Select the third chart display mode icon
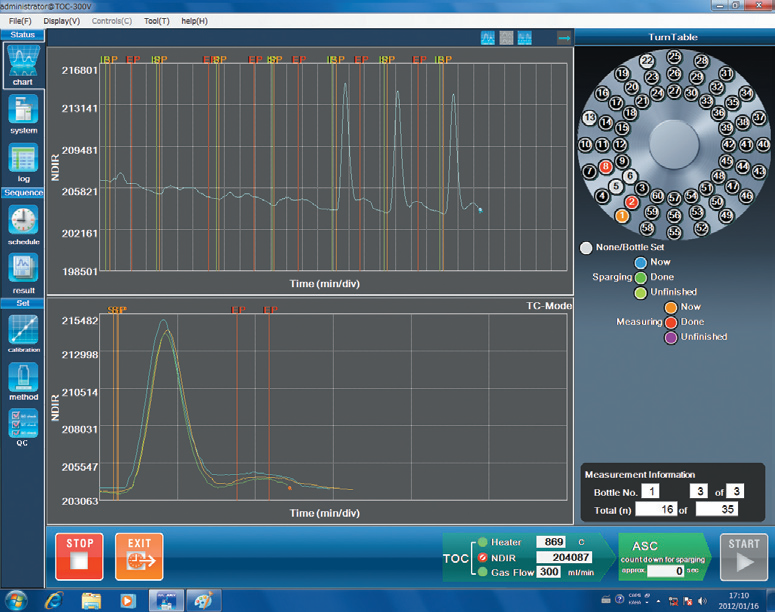Image resolution: width=775 pixels, height=612 pixels. [524, 38]
